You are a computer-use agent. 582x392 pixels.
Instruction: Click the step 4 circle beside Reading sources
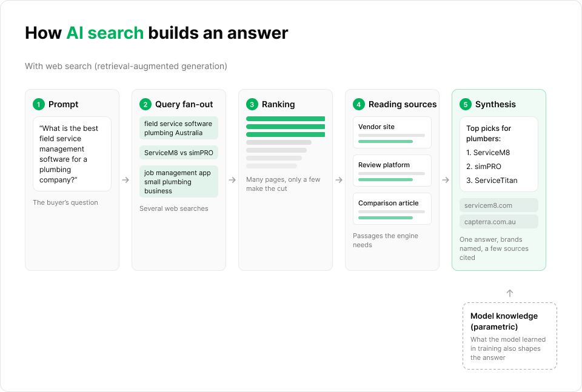pos(358,104)
